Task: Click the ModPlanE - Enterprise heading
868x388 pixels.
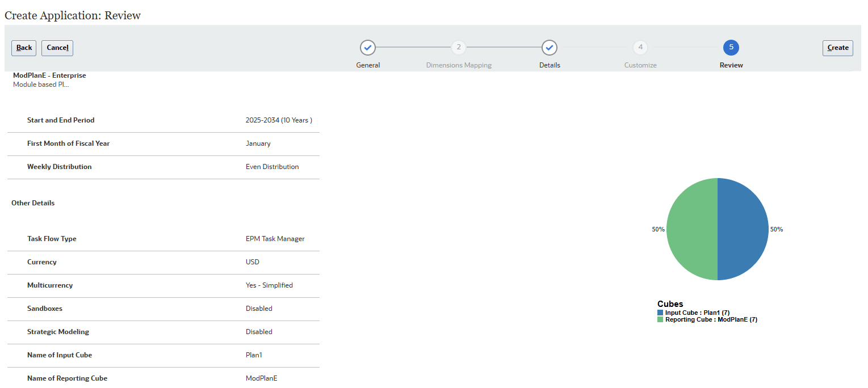Action: (49, 75)
